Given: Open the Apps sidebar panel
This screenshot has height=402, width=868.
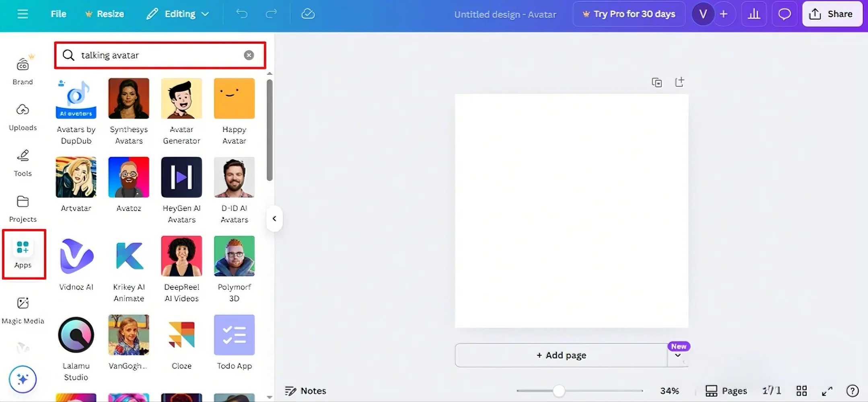Looking at the screenshot, I should tap(23, 254).
